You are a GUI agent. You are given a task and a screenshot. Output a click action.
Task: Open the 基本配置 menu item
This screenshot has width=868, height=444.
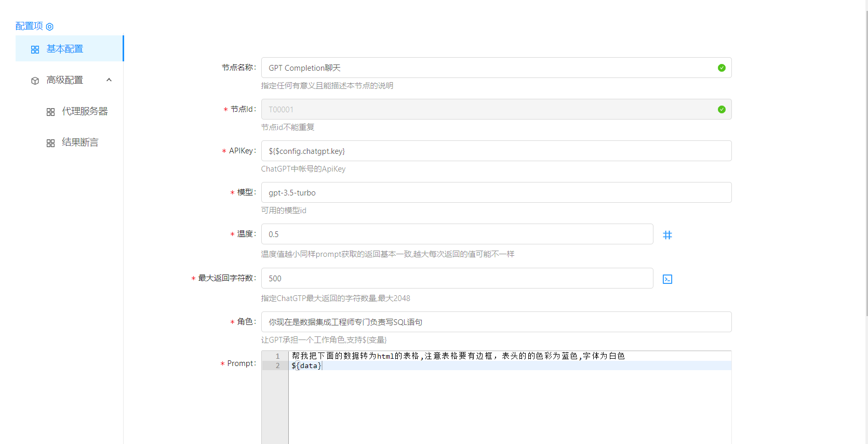65,49
